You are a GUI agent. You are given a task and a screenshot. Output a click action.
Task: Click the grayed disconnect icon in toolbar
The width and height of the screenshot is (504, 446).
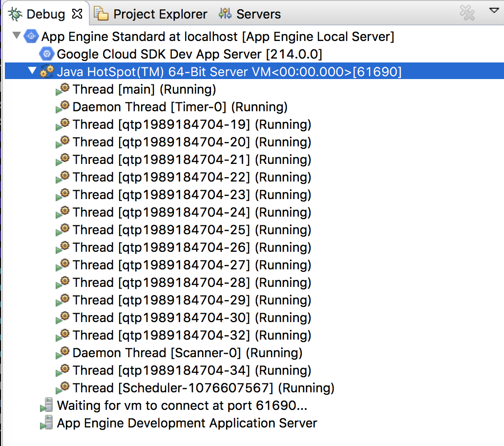click(x=467, y=12)
